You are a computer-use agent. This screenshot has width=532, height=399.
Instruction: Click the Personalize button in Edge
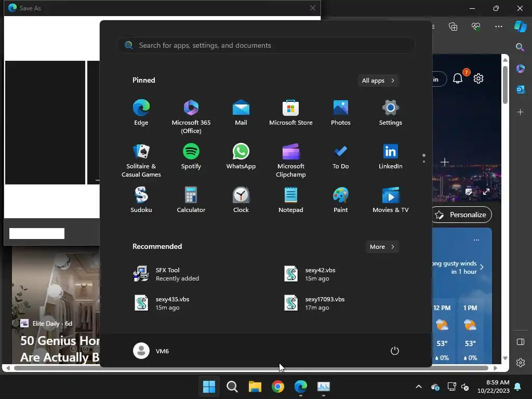click(462, 215)
